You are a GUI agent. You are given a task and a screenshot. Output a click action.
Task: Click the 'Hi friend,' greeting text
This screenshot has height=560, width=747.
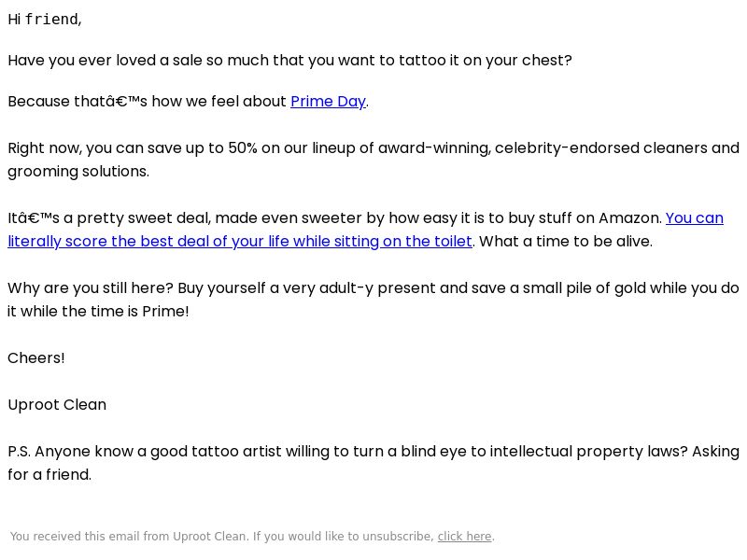pos(45,19)
